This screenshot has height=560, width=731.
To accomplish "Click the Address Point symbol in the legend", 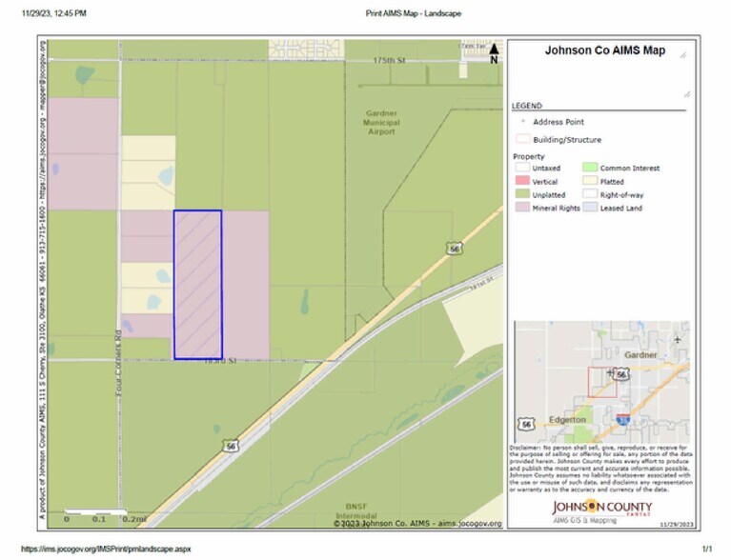I will (521, 122).
